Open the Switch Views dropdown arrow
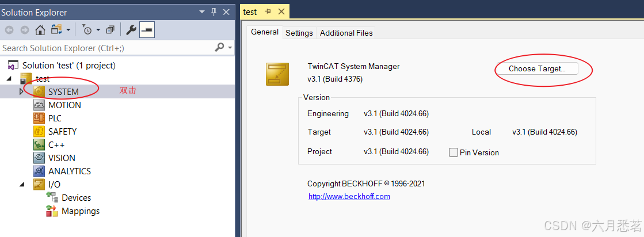This screenshot has width=644, height=237. click(68, 30)
